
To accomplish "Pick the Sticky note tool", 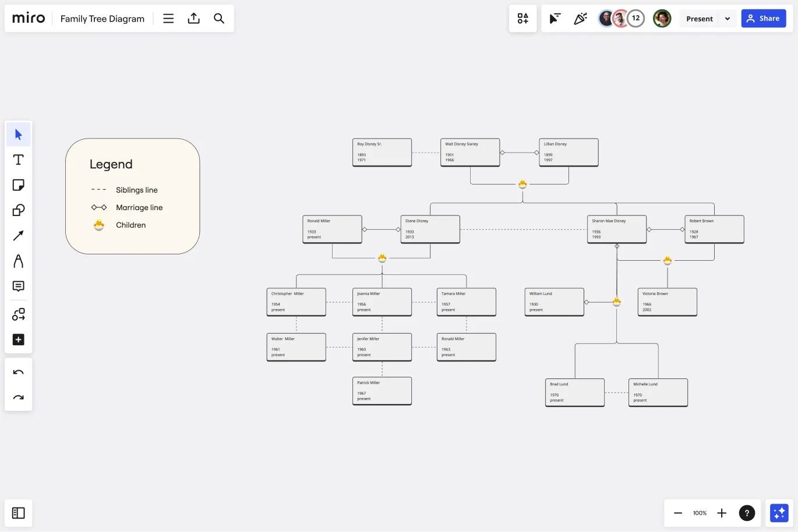I will pyautogui.click(x=19, y=185).
